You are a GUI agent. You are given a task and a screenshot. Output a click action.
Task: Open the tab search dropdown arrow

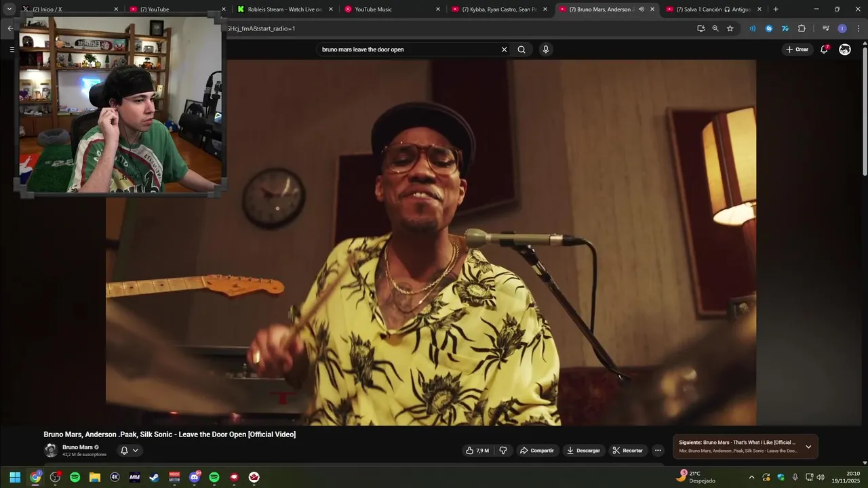9,9
